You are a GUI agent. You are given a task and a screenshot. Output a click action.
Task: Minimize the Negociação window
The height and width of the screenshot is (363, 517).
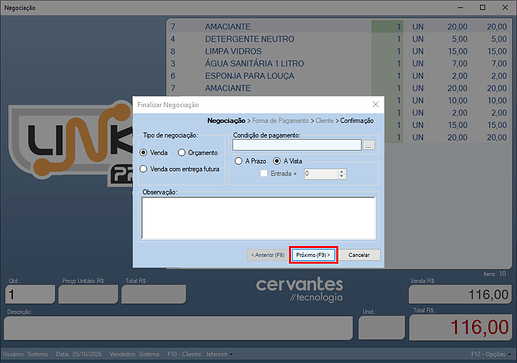coord(460,7)
